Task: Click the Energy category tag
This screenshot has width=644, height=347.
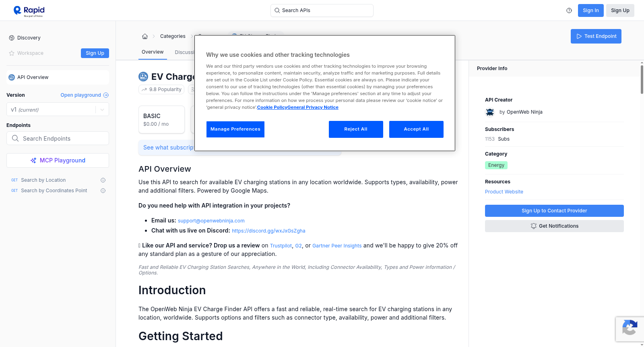Action: [496, 165]
